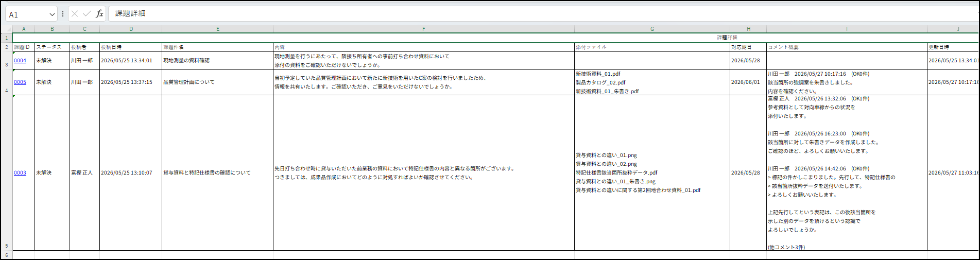Image resolution: width=980 pixels, height=260 pixels.
Task: Select row 2 header
Action: click(7, 47)
